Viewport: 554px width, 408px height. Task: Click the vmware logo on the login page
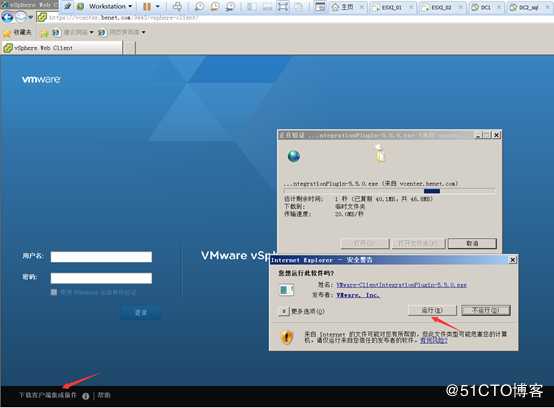pos(41,79)
